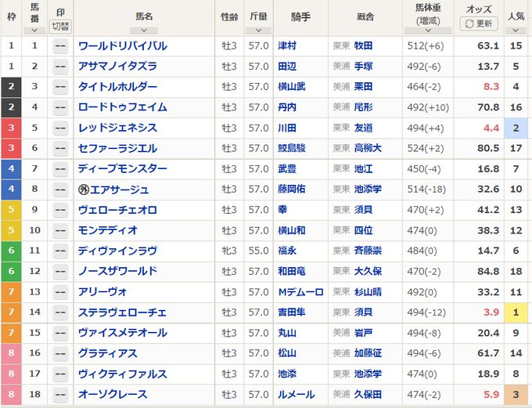This screenshot has width=532, height=408.
Task: Open horse page ヴァイスメテオール
Action: [x=123, y=333]
